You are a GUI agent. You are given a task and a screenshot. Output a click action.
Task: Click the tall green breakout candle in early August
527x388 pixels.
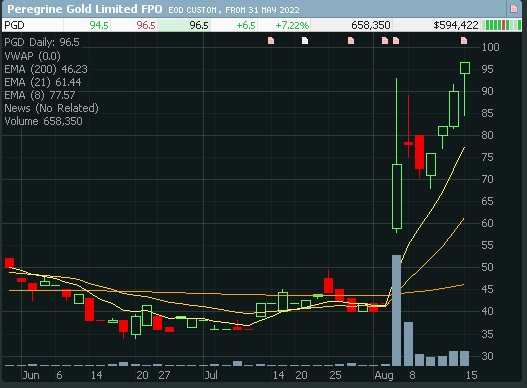(x=397, y=197)
